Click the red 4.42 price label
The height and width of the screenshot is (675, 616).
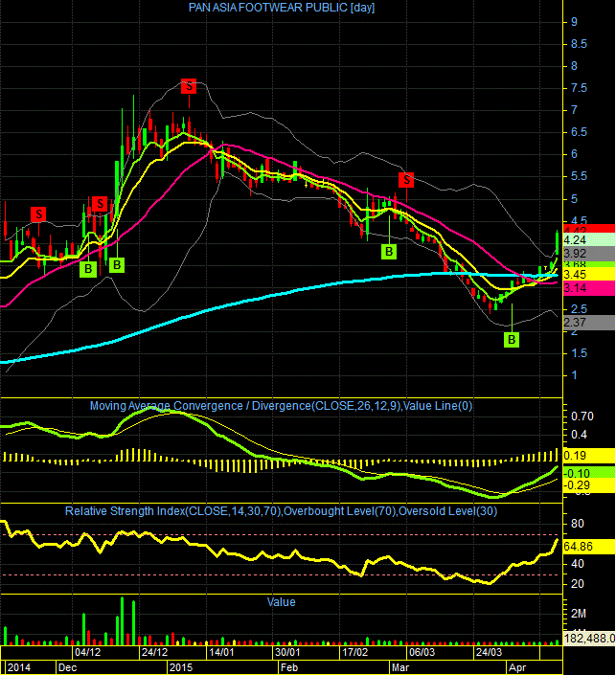[x=589, y=228]
